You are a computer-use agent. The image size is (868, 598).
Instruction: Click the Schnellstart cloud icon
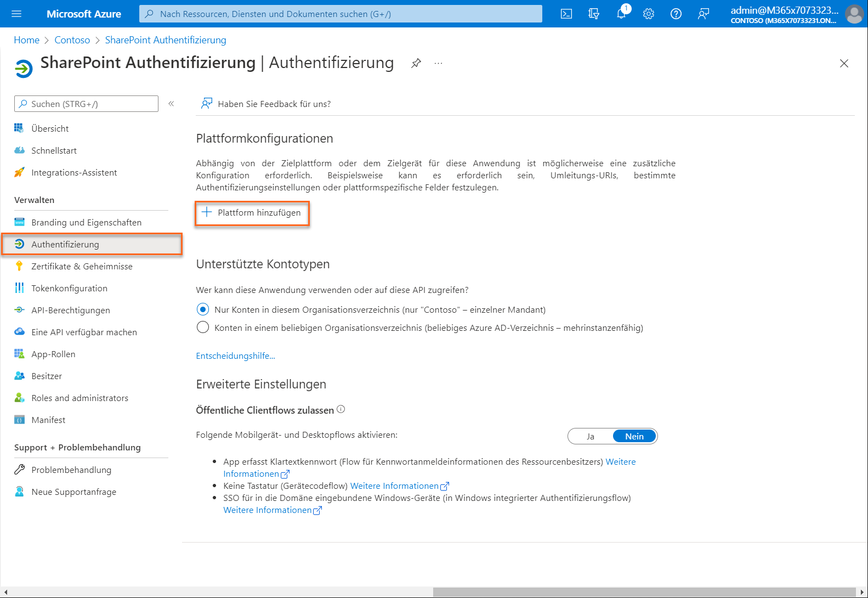click(x=19, y=150)
